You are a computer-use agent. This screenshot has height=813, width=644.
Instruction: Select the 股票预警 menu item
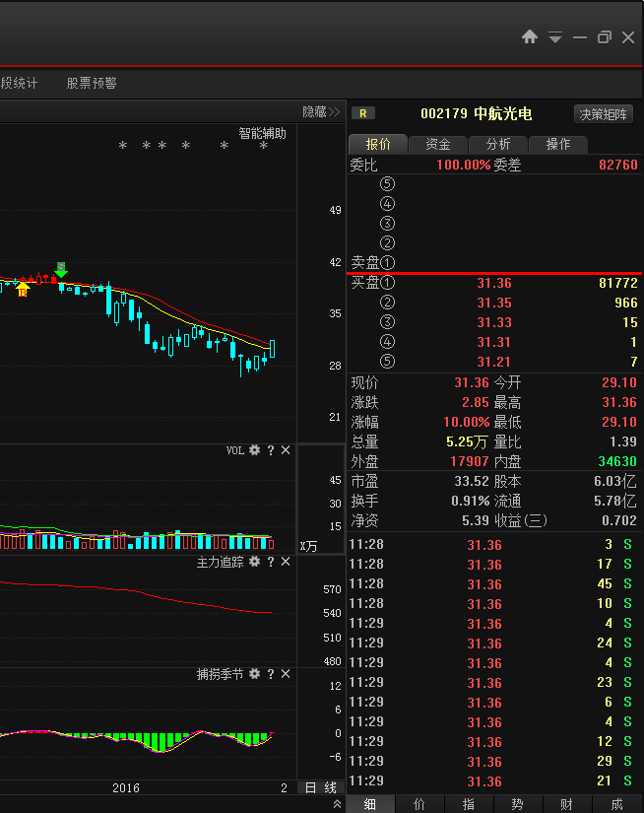[92, 84]
